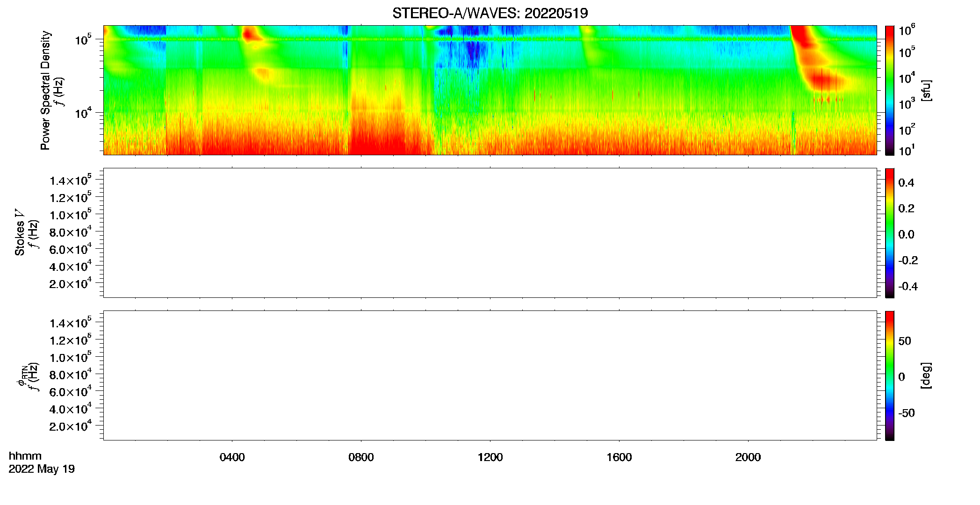Click the Stokes V axis label
The width and height of the screenshot is (980, 505).
20,232
